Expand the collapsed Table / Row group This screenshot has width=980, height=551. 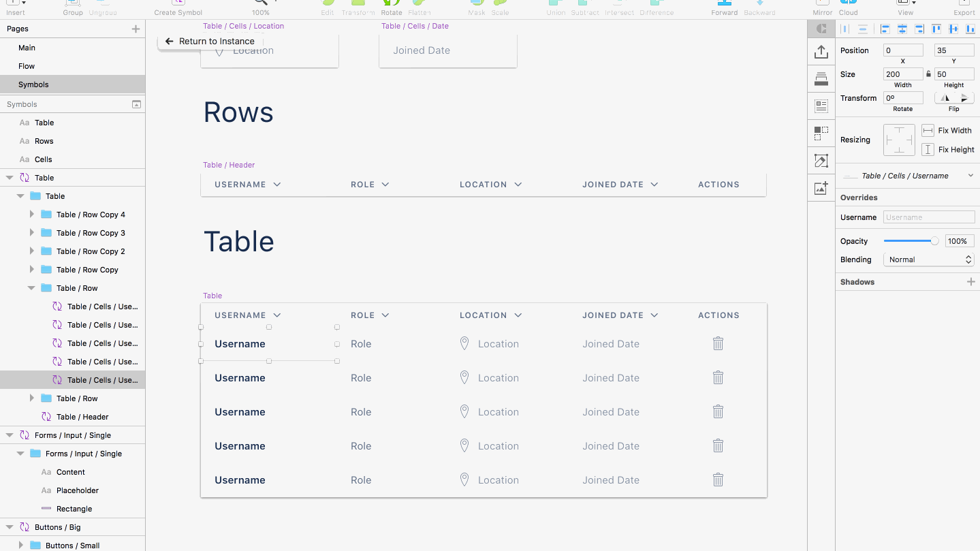click(x=31, y=398)
